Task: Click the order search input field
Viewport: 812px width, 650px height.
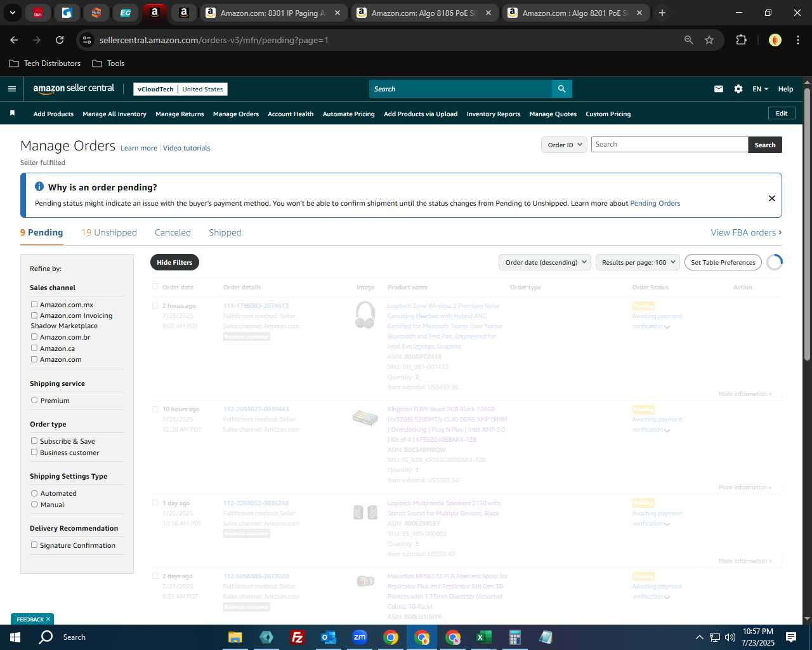Action: [670, 144]
